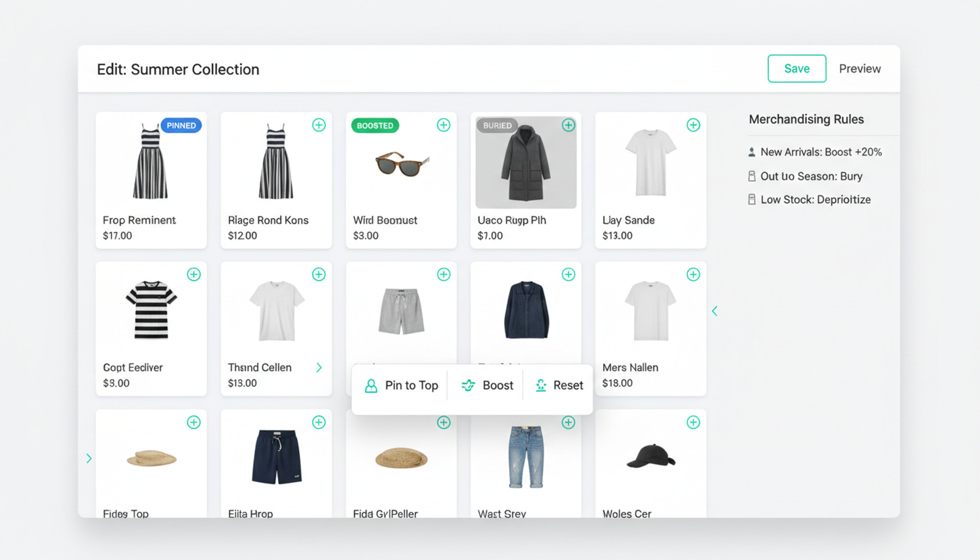Select the Low Stock: Deprioitize rule
Image resolution: width=980 pixels, height=560 pixels.
[x=810, y=200]
